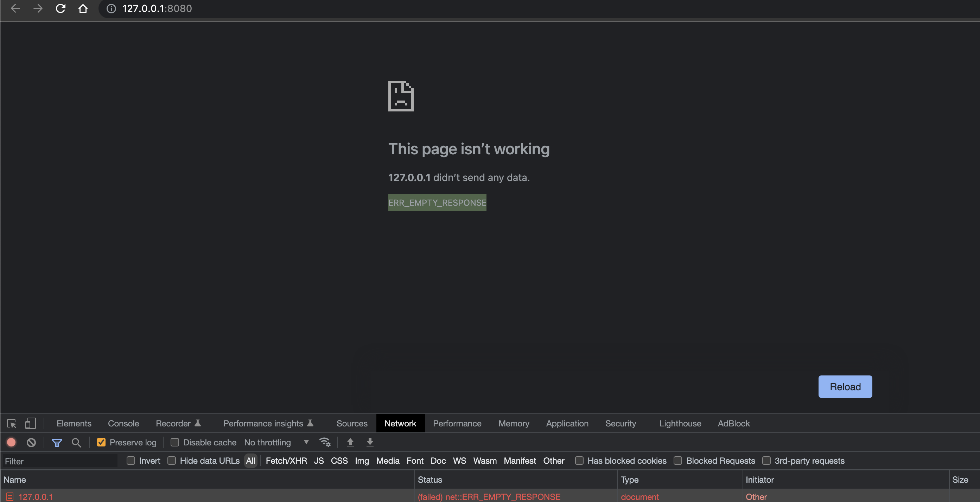Screen dimensions: 980x502
Task: Open network conditions settings
Action: (x=325, y=442)
